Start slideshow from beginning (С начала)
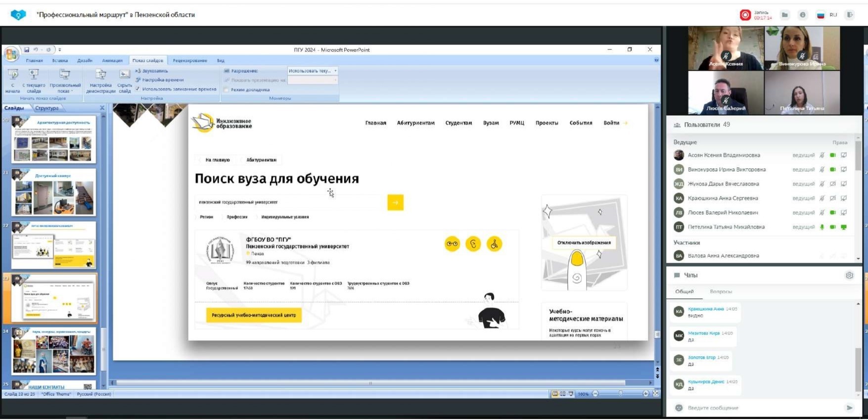This screenshot has width=868, height=420. [13, 80]
